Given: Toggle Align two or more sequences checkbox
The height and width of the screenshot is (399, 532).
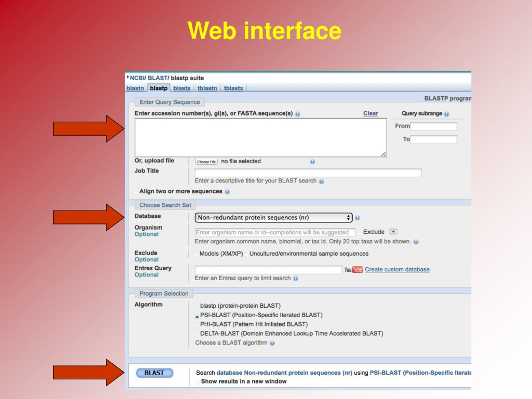Looking at the screenshot, I should click(136, 192).
